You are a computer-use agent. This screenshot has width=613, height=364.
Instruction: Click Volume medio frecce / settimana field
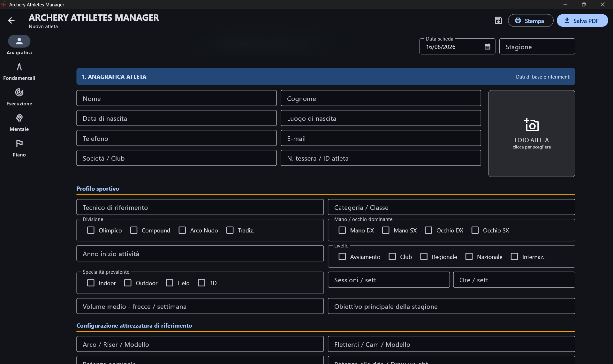tap(200, 306)
